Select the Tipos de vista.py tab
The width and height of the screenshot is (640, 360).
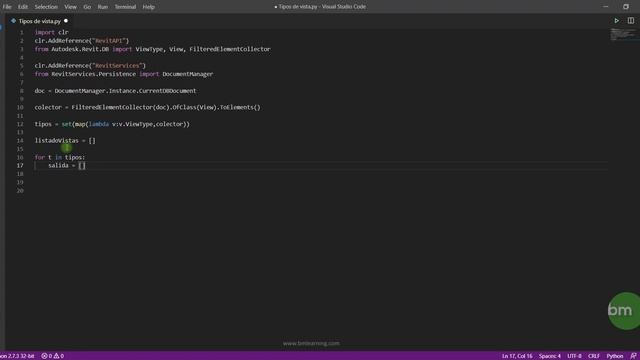point(39,21)
